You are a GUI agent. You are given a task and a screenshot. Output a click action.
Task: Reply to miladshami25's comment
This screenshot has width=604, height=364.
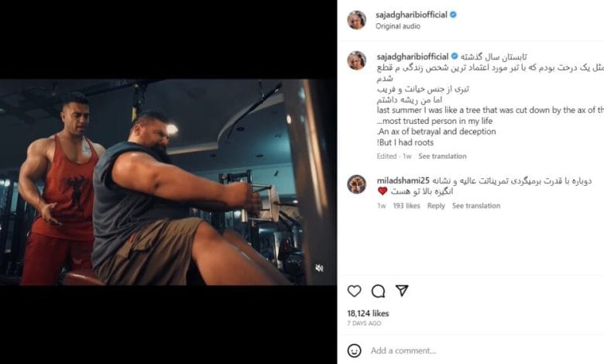(436, 206)
